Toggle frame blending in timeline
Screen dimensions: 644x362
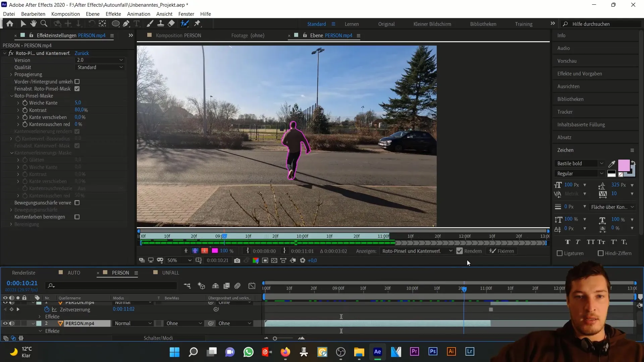point(226,286)
